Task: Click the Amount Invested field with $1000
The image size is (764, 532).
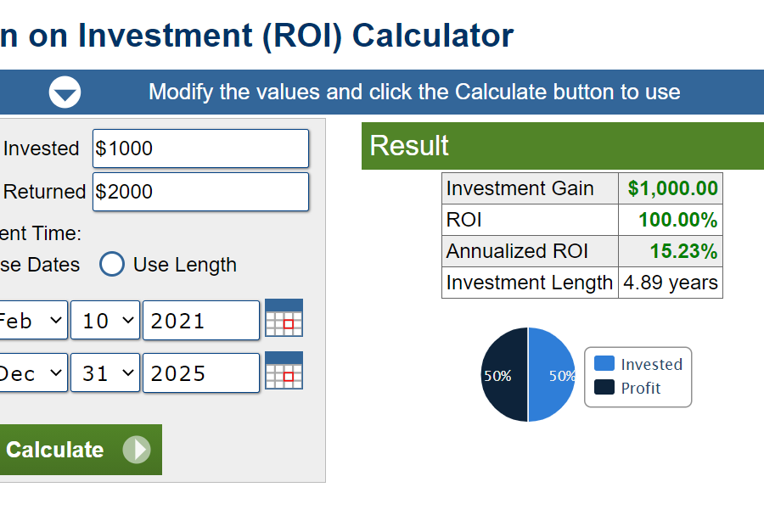Action: tap(200, 148)
